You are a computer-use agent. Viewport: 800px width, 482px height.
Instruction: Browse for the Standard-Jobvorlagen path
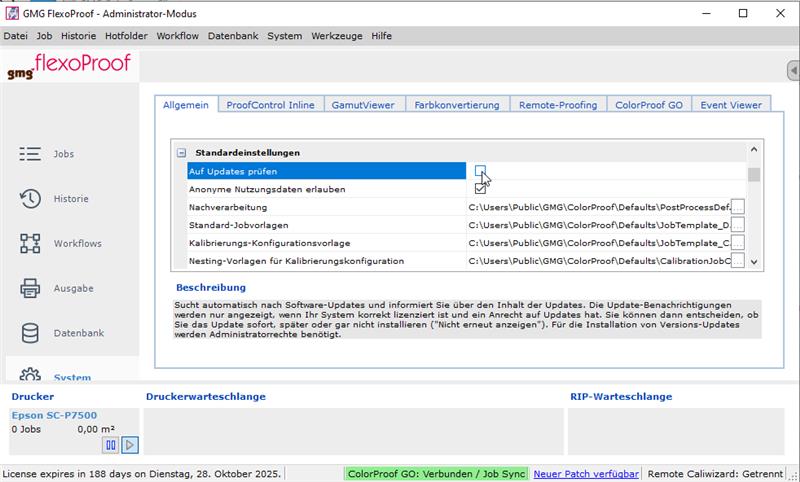tap(738, 225)
